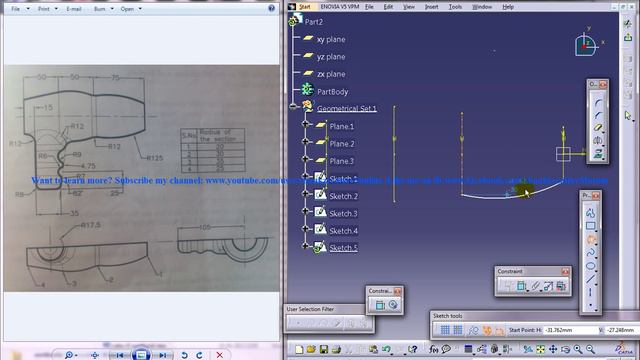Click the Mirror tool in Operation toolbar

coord(598,141)
